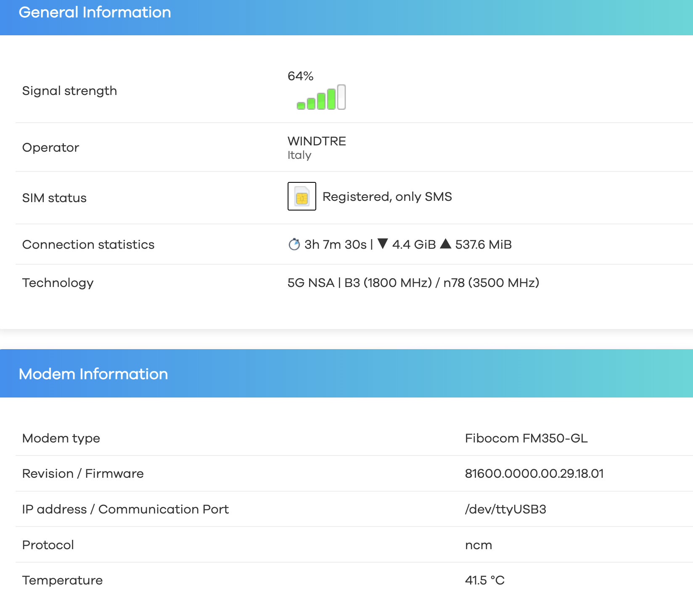Click the IP address / Communication Port label
This screenshot has width=693, height=616.
125,509
